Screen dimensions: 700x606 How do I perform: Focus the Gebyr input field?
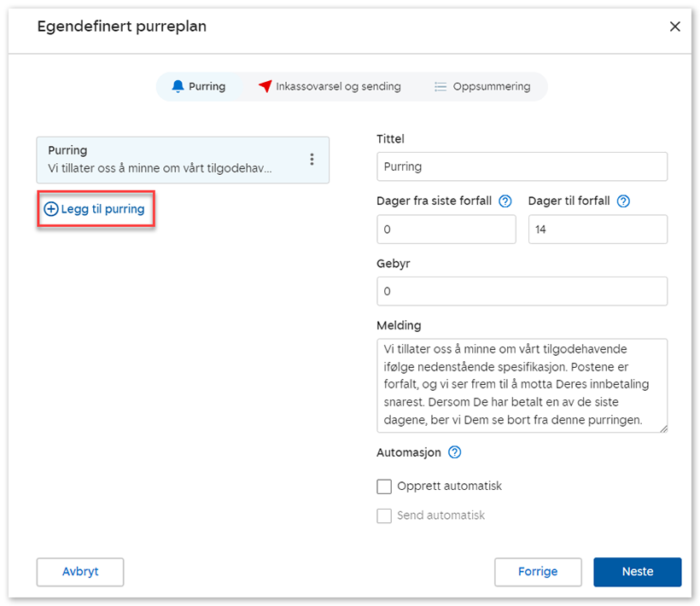click(522, 291)
